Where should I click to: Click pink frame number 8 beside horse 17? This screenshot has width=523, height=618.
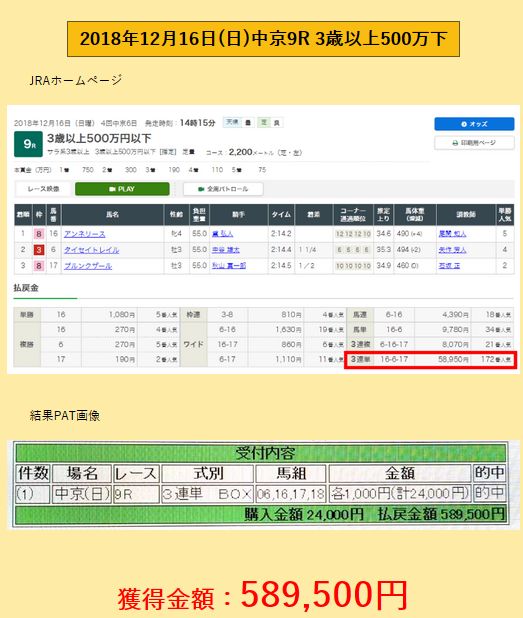[39, 266]
